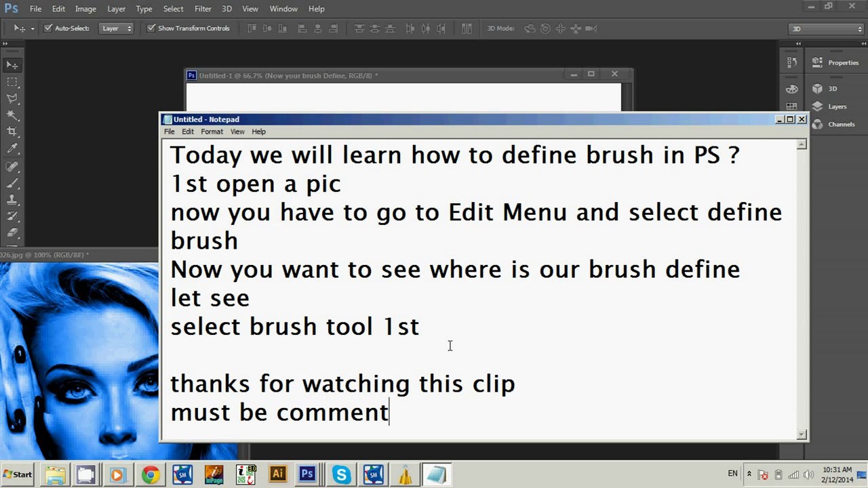This screenshot has height=488, width=868.
Task: Click the Windows Start button
Action: [18, 474]
